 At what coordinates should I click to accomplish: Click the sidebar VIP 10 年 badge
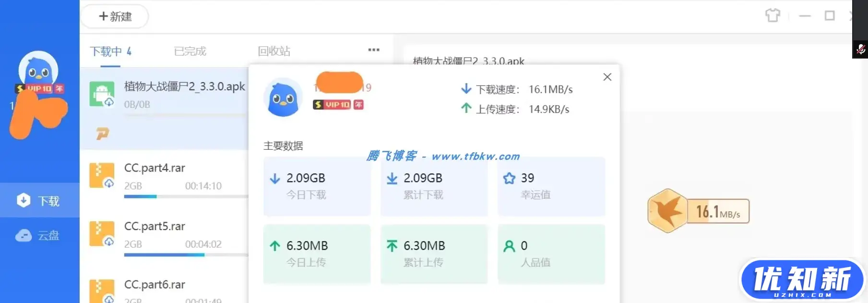(x=39, y=88)
